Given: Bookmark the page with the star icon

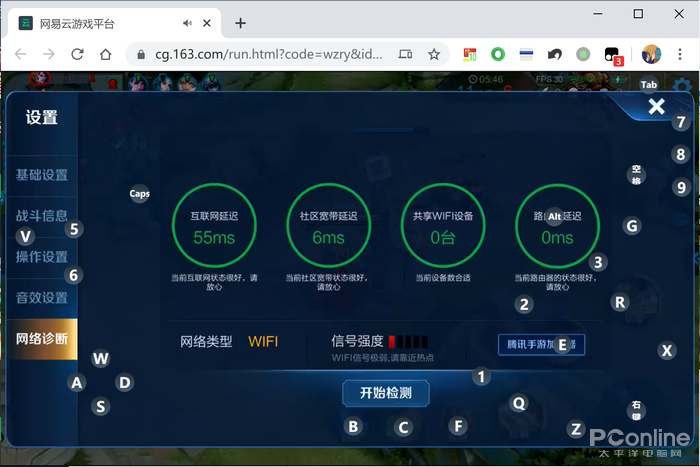Looking at the screenshot, I should (434, 54).
